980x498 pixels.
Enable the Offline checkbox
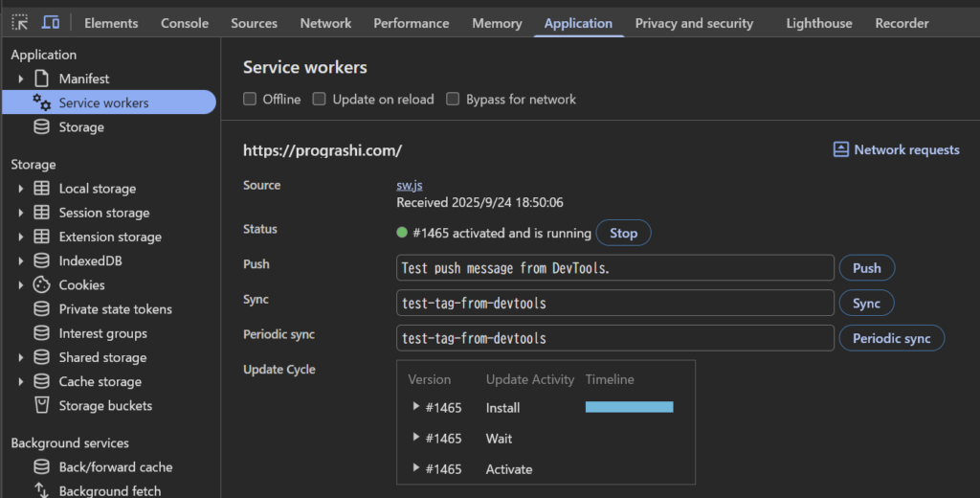pos(250,99)
